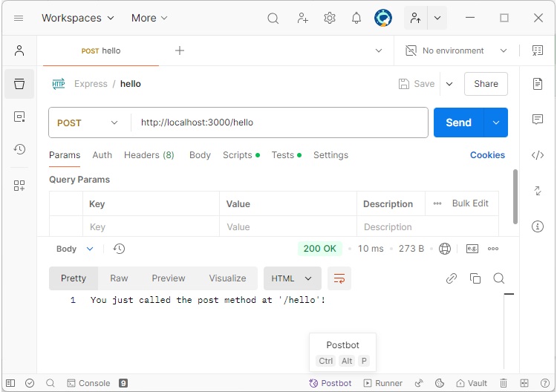This screenshot has height=392, width=557.
Task: Open the Cookies link
Action: tap(487, 155)
